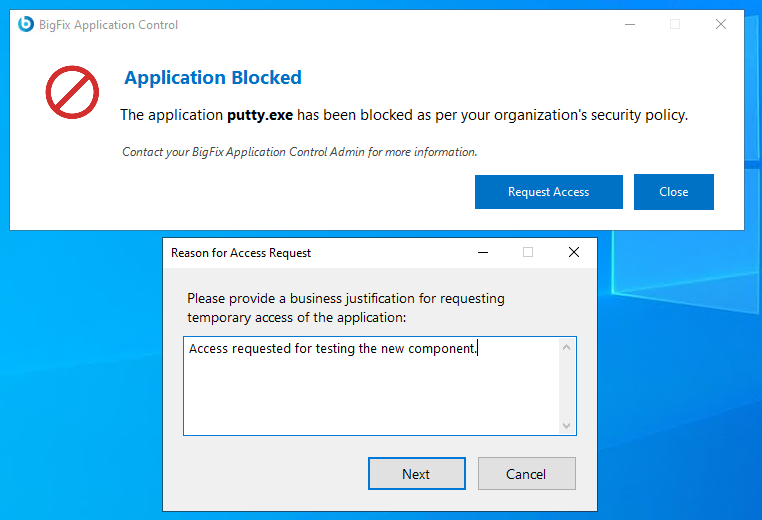
Task: Click maximize on BigFix Application Control window
Action: click(x=675, y=24)
